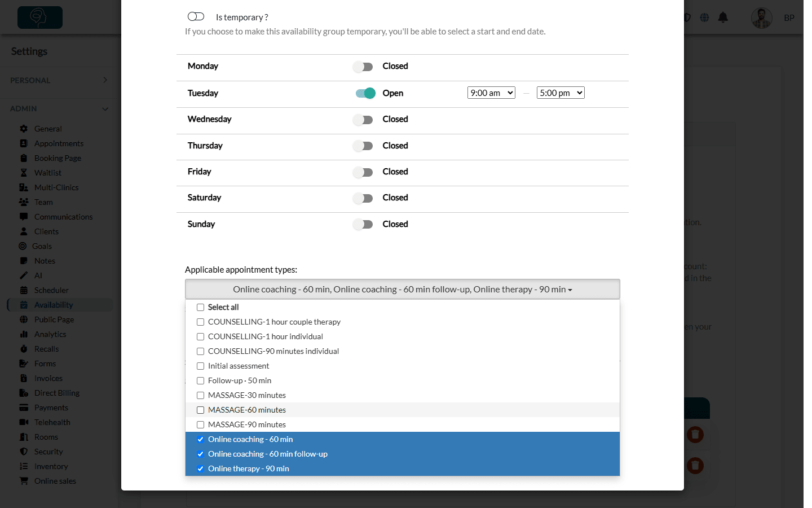Click the globe language icon in header
812x508 pixels.
click(x=704, y=17)
